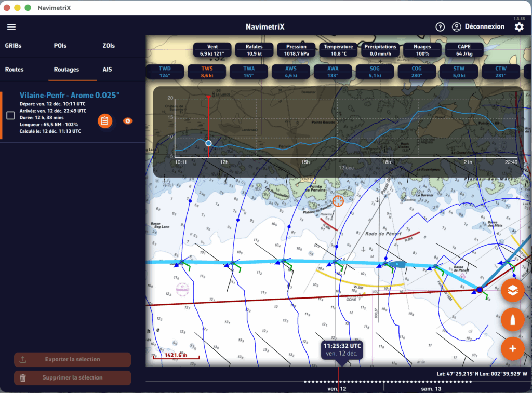This screenshot has height=393, width=532.
Task: Click Exporter la sélection button
Action: [x=72, y=359]
